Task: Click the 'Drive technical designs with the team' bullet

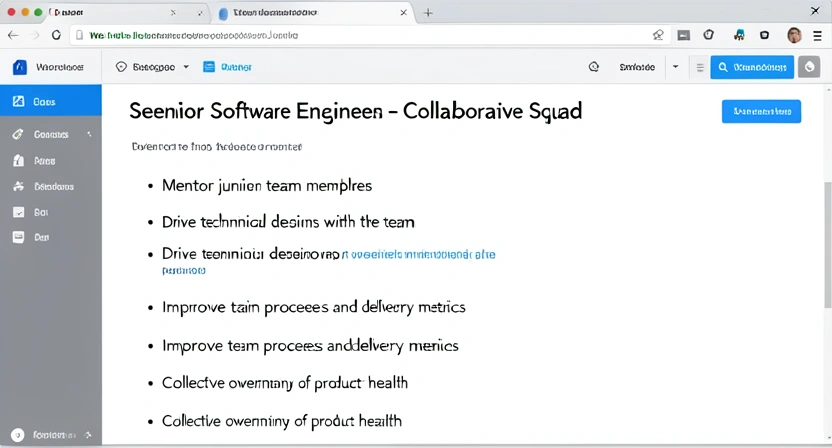Action: [x=288, y=222]
